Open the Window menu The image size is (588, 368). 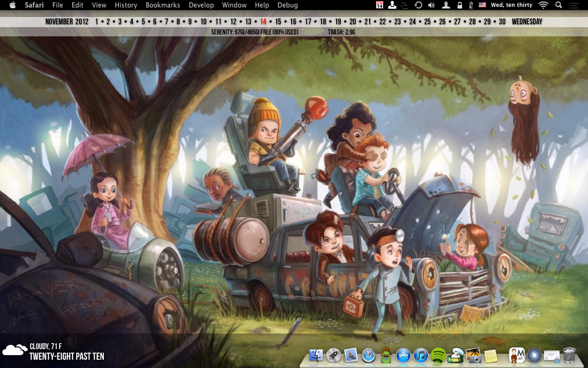234,5
